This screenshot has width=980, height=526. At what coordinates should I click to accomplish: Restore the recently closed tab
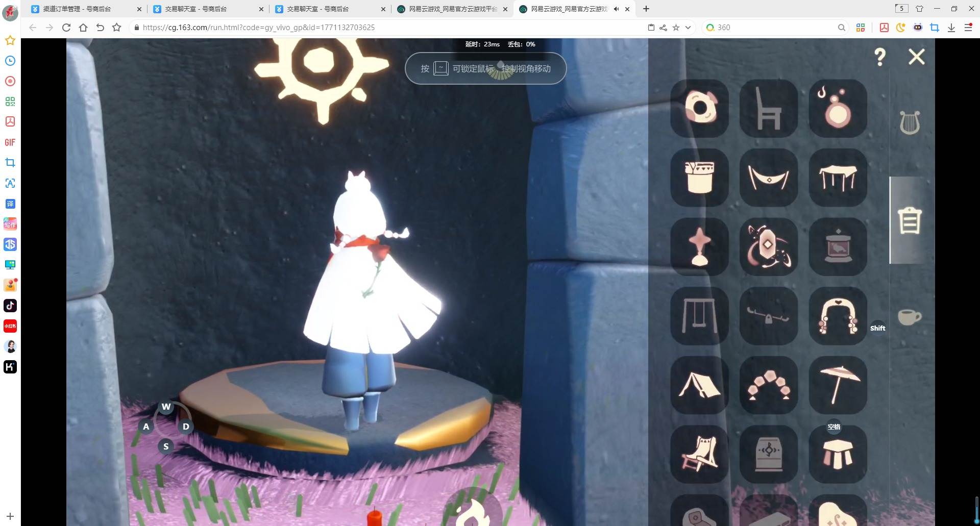pos(100,28)
